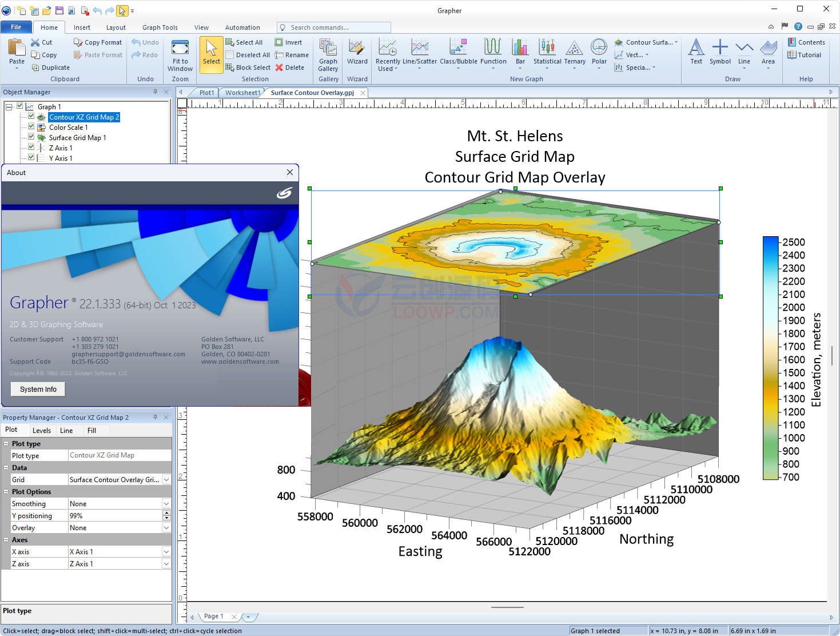Select the Area draw tool
Viewport: 840px width, 636px height.
coord(769,47)
